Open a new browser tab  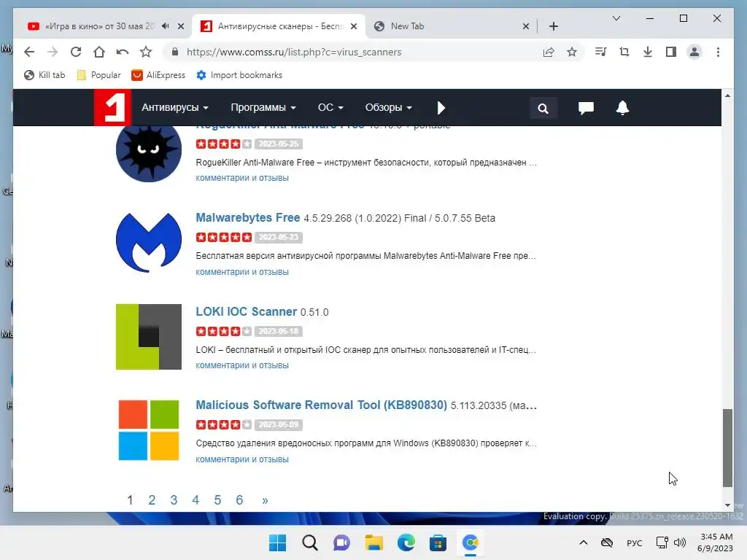[x=553, y=26]
